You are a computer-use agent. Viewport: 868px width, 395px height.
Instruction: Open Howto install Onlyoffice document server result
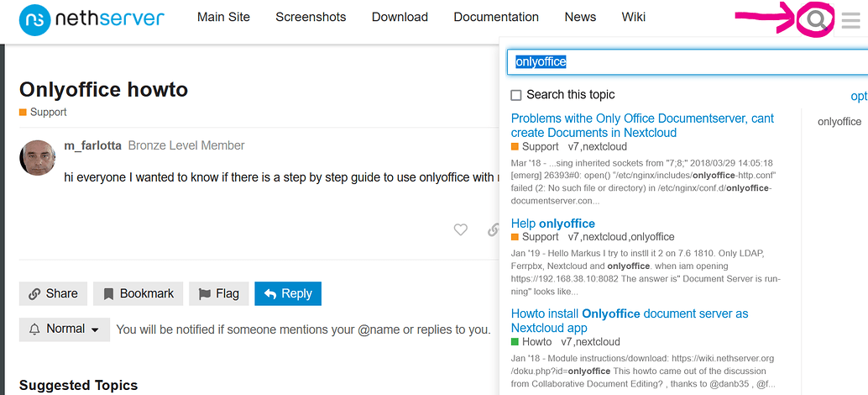pyautogui.click(x=630, y=321)
